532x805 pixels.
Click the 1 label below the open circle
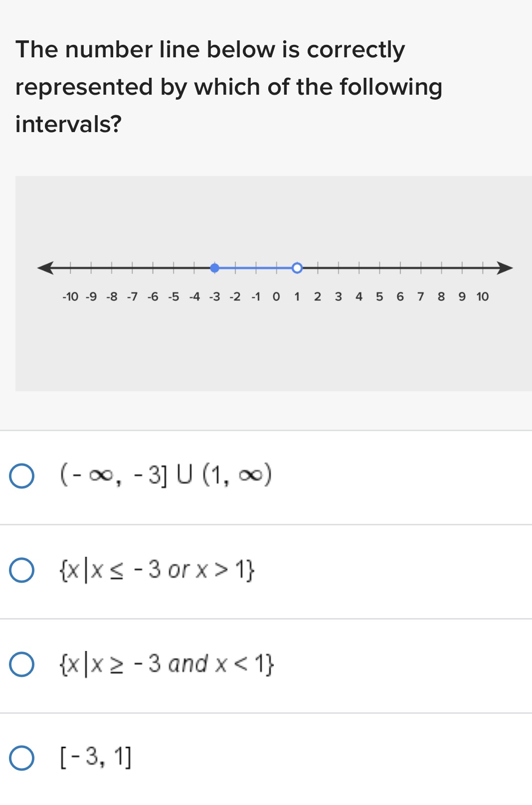(297, 296)
